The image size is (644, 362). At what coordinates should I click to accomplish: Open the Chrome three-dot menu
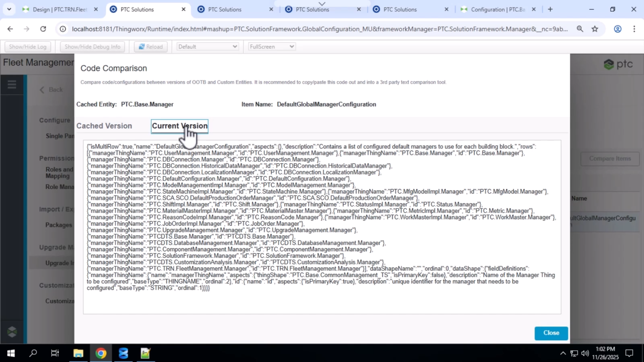634,29
